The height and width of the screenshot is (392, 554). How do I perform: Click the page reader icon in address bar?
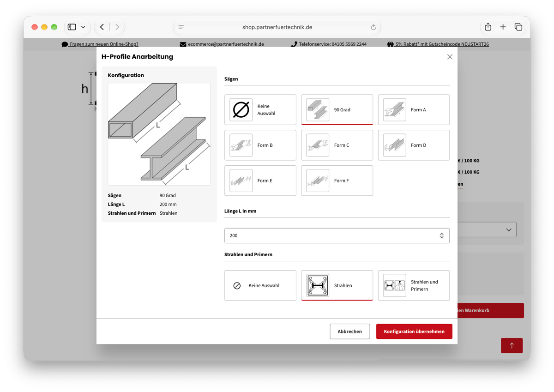click(x=181, y=27)
